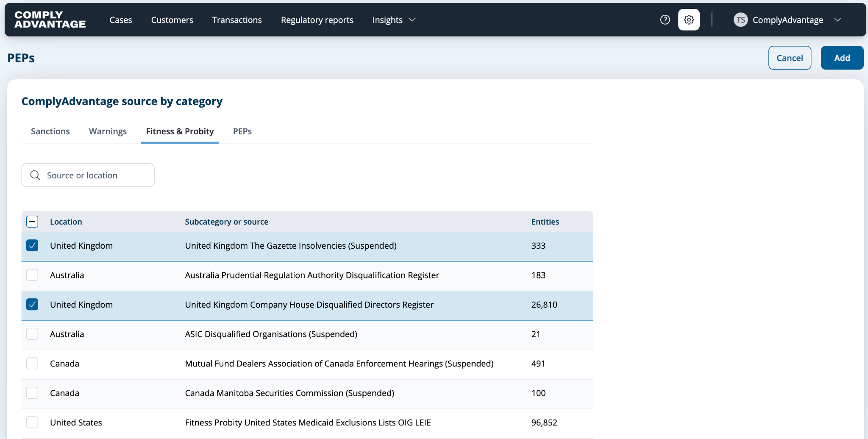
Task: Uncheck the Gazette Insolvencies row checkbox
Action: [x=32, y=246]
